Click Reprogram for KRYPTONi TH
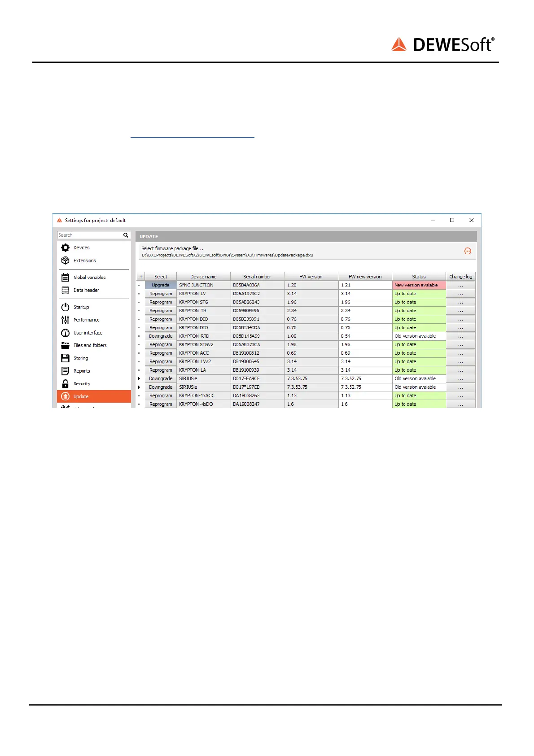 point(161,311)
